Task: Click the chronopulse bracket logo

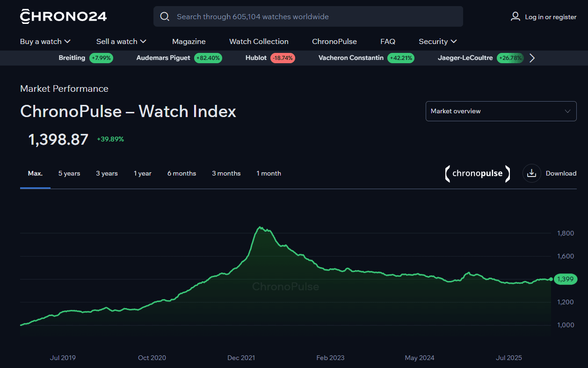Action: coord(478,173)
